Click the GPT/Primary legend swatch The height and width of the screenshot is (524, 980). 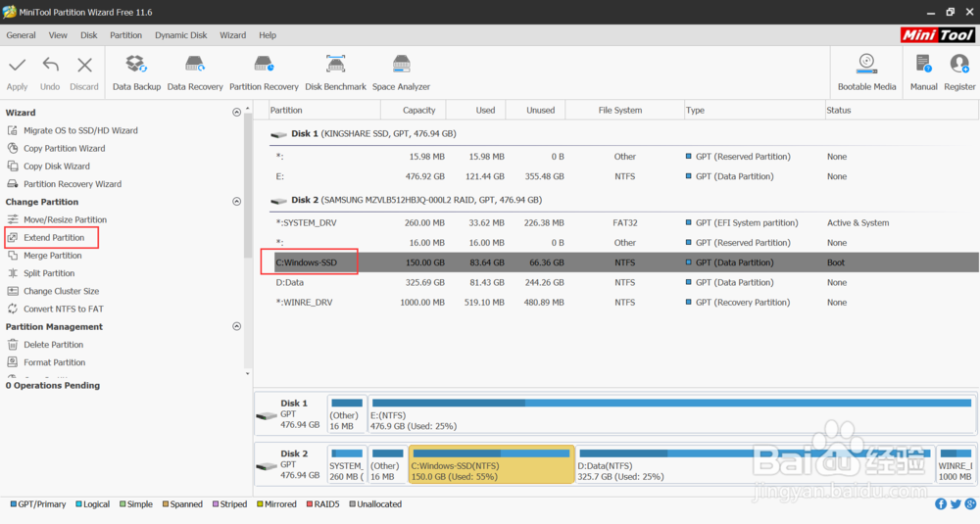[x=13, y=504]
